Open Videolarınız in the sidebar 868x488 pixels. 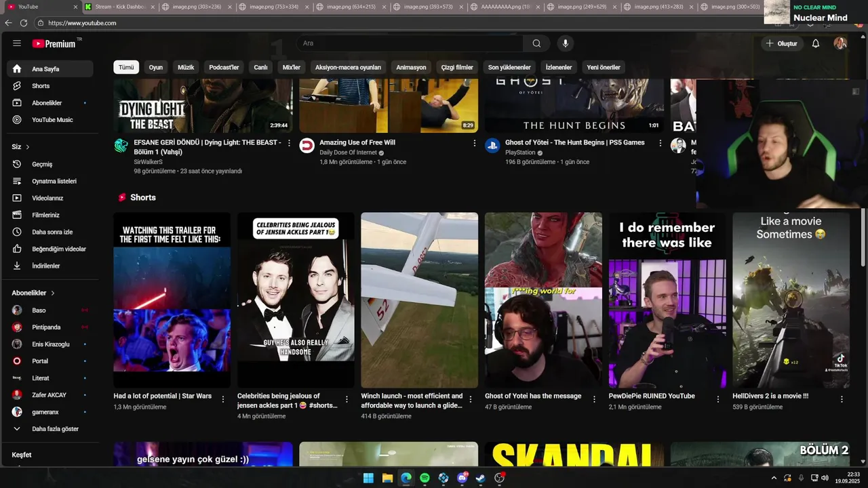pyautogui.click(x=50, y=198)
